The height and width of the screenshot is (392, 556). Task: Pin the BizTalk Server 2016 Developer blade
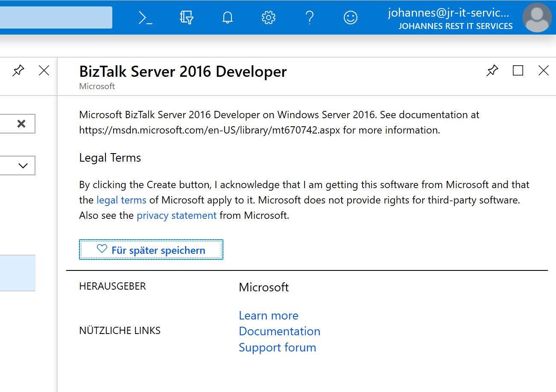pyautogui.click(x=492, y=70)
